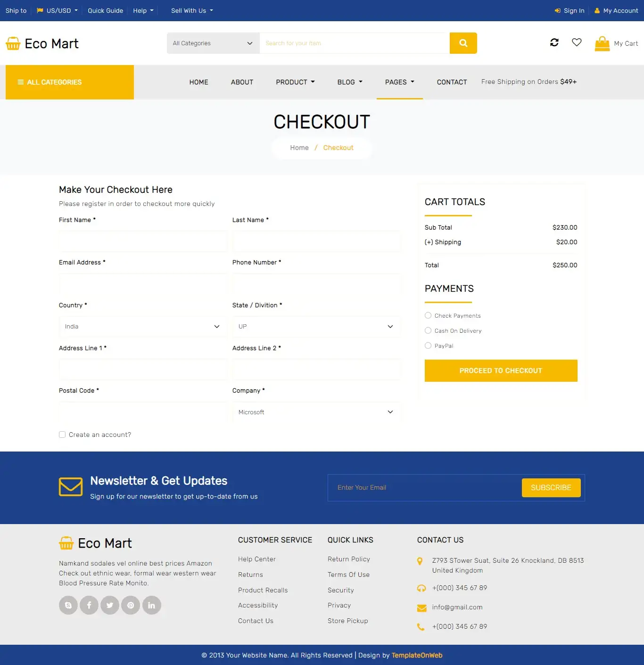Open the Country dropdown showing India

(x=142, y=326)
